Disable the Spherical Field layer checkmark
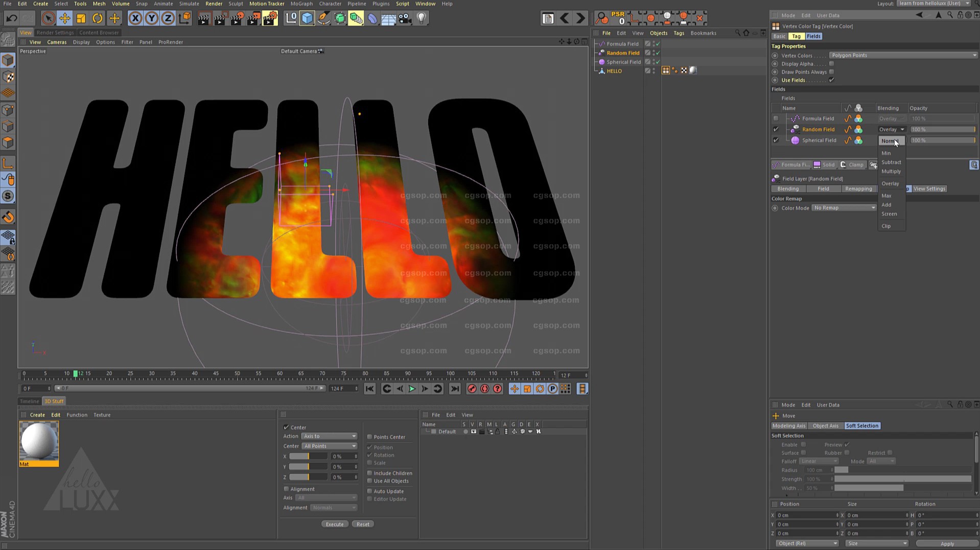Viewport: 980px width, 550px height. (x=776, y=140)
